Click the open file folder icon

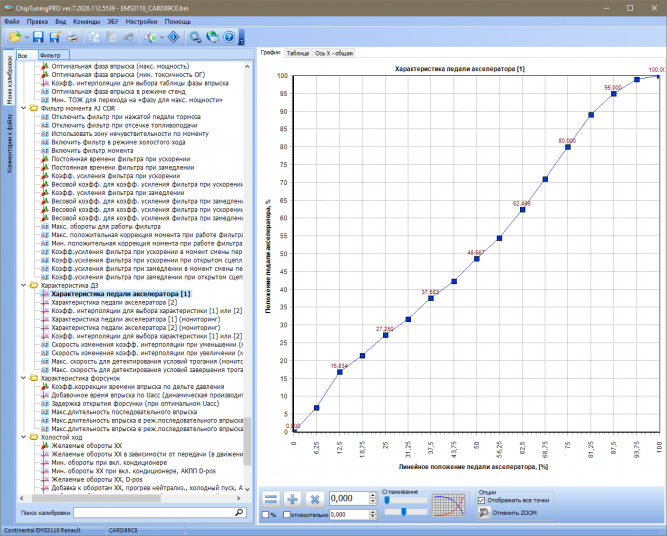15,37
